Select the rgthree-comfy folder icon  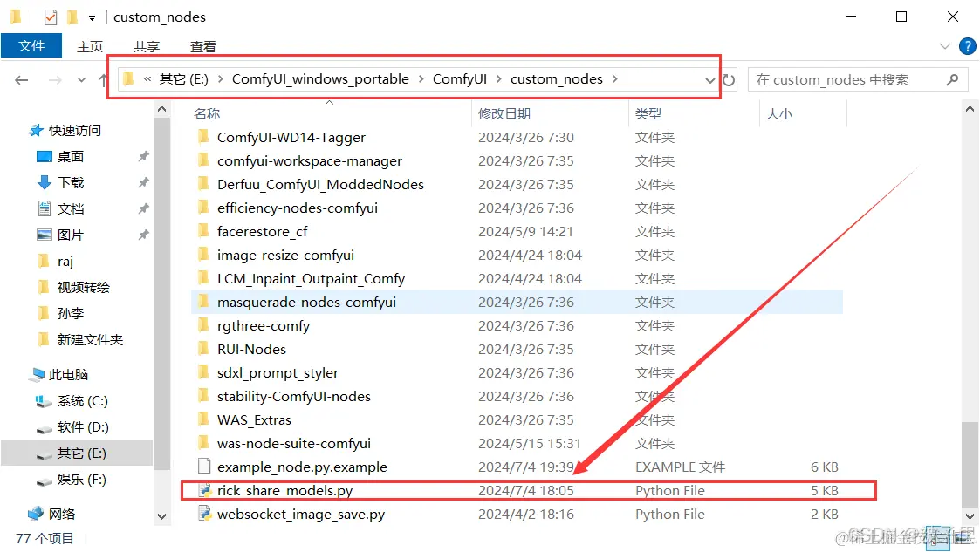coord(203,325)
